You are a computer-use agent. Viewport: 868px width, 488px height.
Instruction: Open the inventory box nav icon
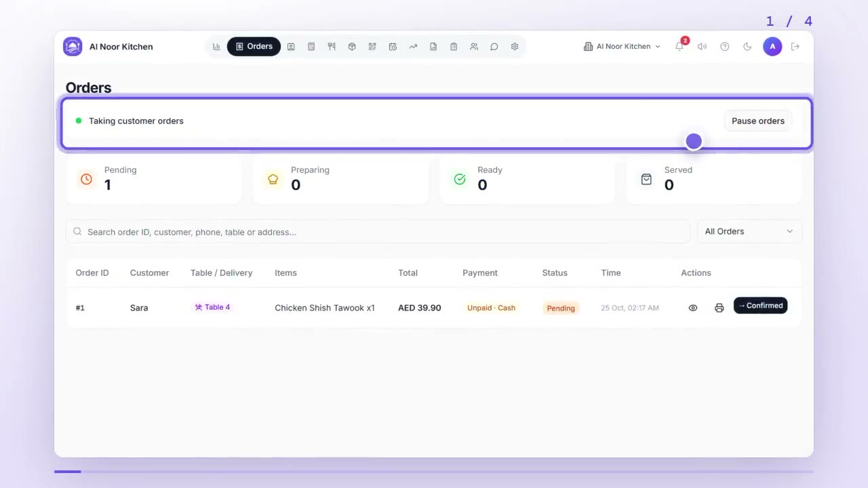[x=352, y=47]
